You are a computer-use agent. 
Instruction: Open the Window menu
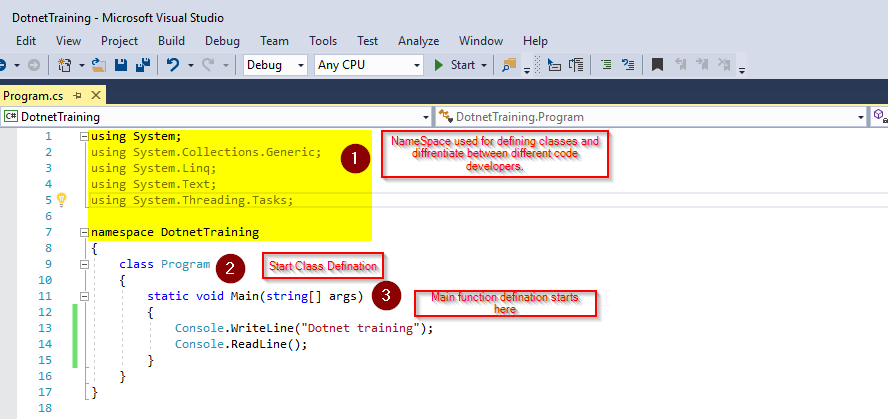(x=481, y=41)
